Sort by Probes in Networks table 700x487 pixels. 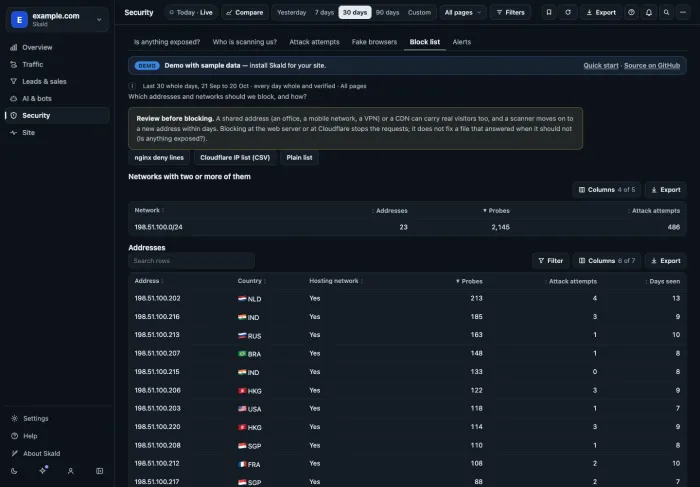[x=496, y=211]
